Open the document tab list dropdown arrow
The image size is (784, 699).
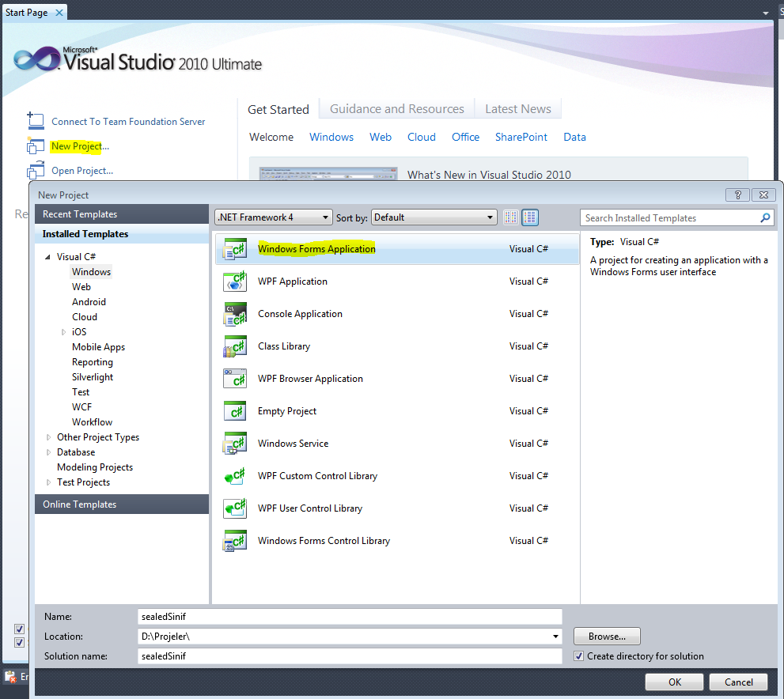coord(766,13)
